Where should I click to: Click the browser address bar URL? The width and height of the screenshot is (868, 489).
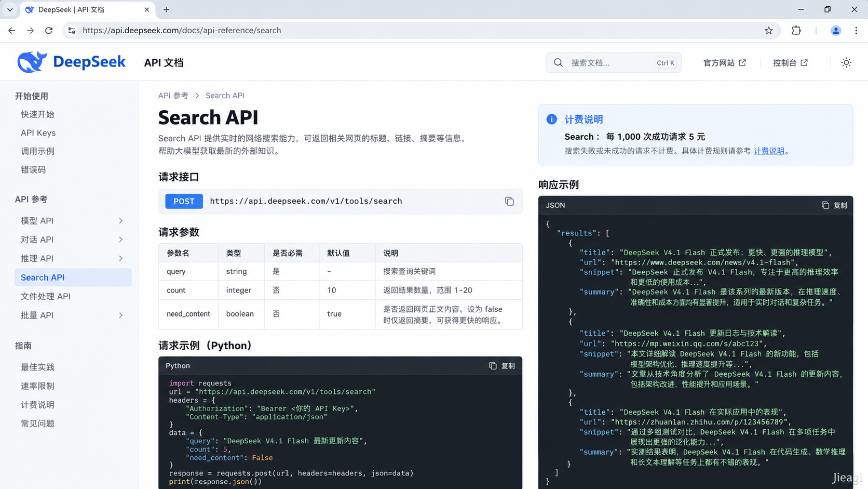(182, 31)
